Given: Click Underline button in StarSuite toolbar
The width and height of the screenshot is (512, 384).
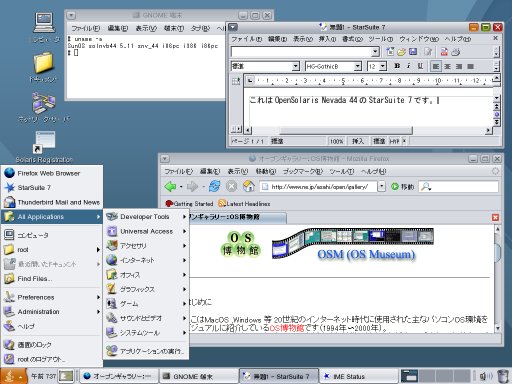Looking at the screenshot, I should [x=420, y=66].
